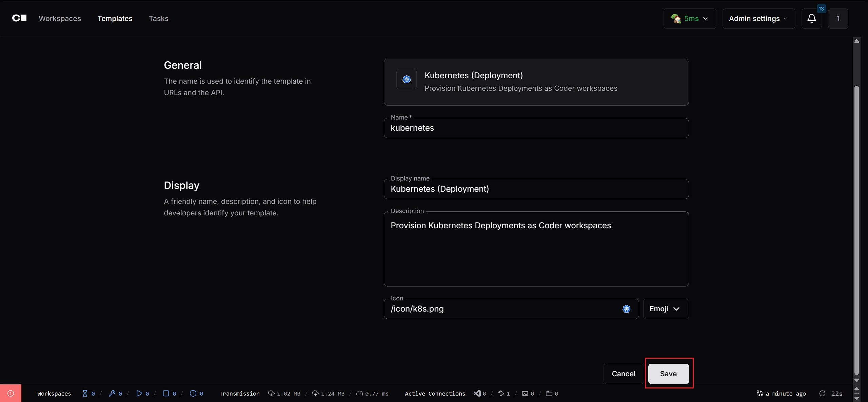Open the Emoji picker dropdown
The image size is (868, 402).
(665, 309)
